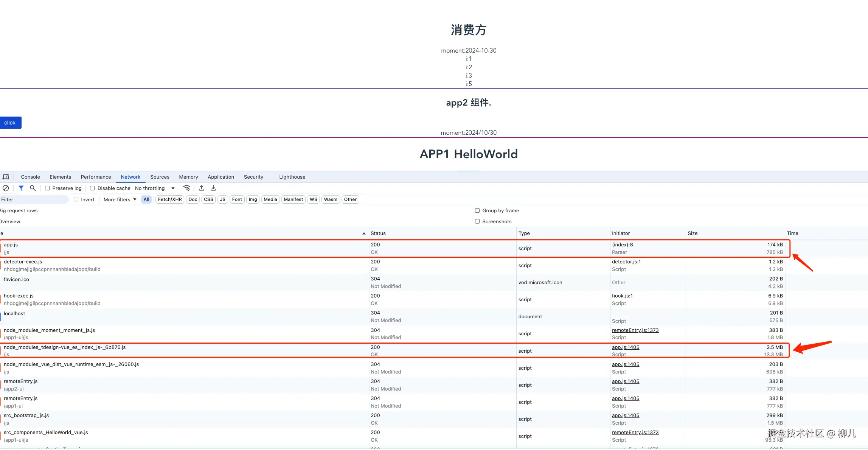Toggle the device toolbar icon
The image size is (868, 450).
(6, 177)
